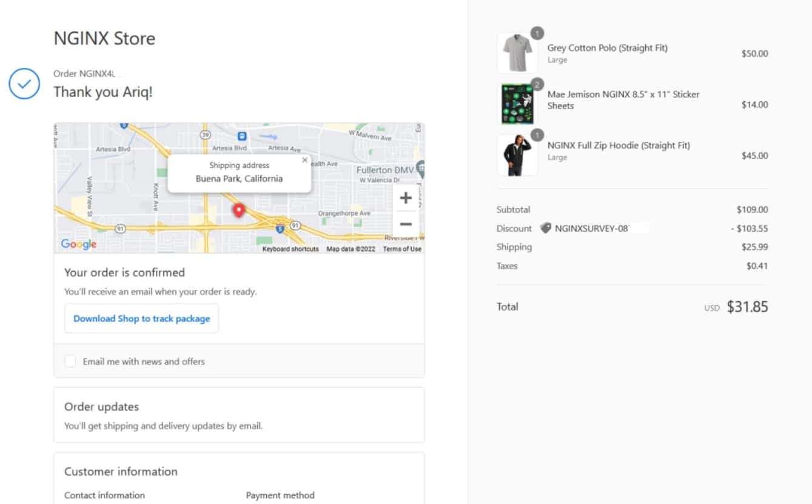Click the red map location pin
812x504 pixels.
[x=239, y=210]
